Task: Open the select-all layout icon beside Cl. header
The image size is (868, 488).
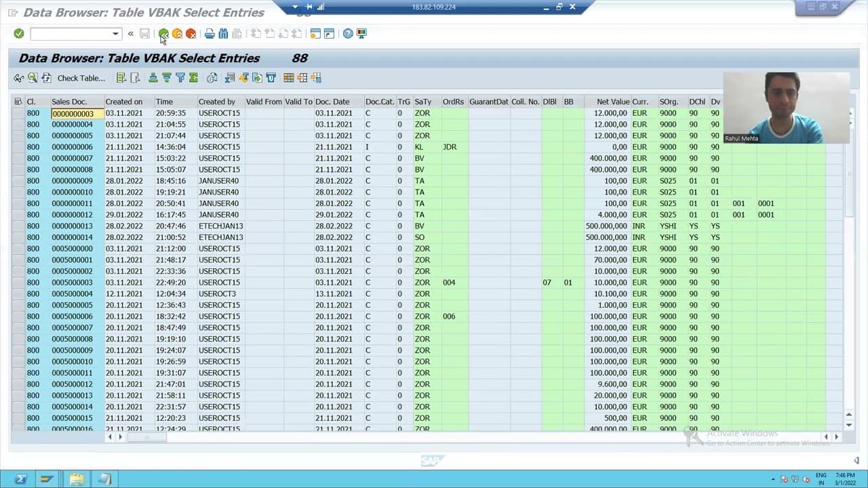Action: click(x=18, y=102)
